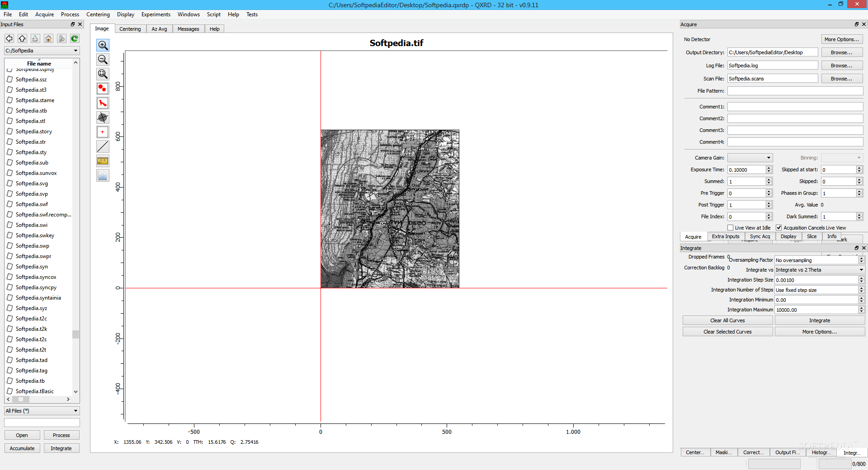Select the histogram bar chart tool
Image resolution: width=868 pixels, height=470 pixels.
point(103,175)
